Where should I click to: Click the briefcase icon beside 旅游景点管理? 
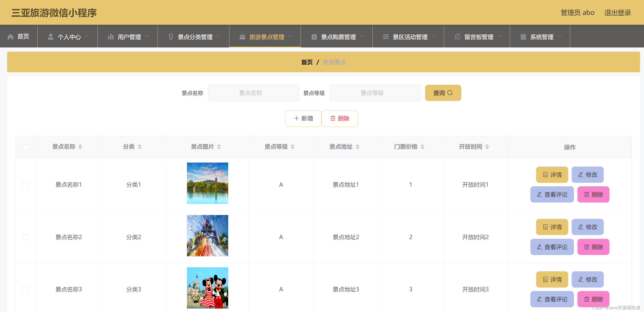[242, 37]
